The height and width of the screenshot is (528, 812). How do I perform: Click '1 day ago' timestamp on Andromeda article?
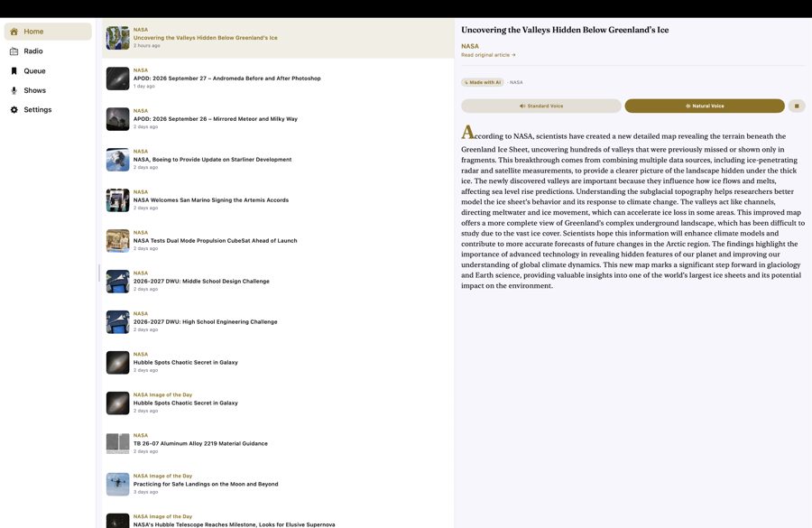coord(144,87)
